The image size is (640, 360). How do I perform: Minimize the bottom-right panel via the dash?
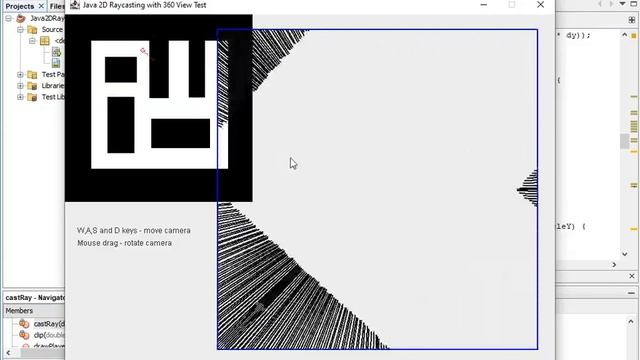pos(631,293)
